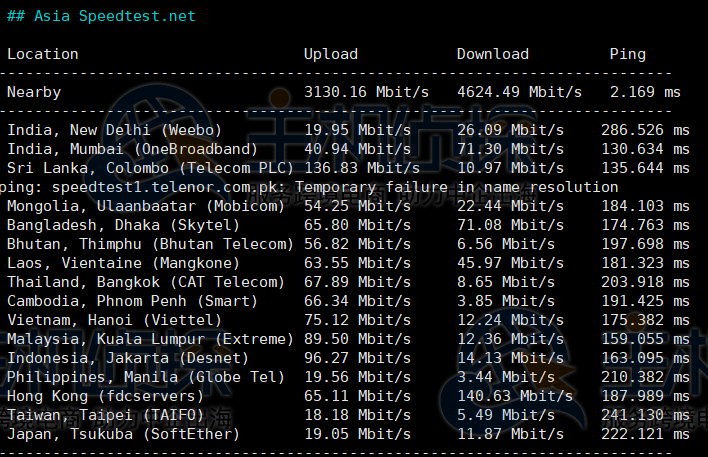Click the 'India, New Delhi (Weebo)' entry
Image resolution: width=708 pixels, height=457 pixels.
coord(114,130)
